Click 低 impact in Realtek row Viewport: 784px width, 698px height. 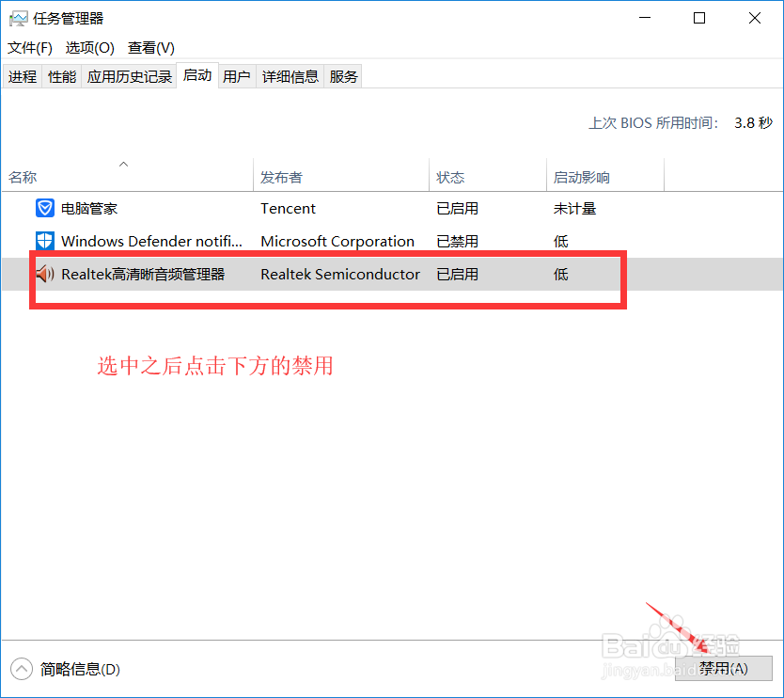(x=560, y=274)
